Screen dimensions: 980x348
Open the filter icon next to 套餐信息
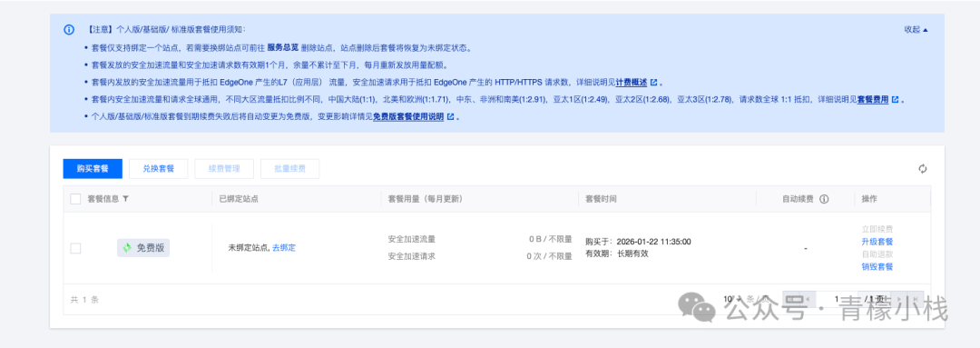click(125, 199)
